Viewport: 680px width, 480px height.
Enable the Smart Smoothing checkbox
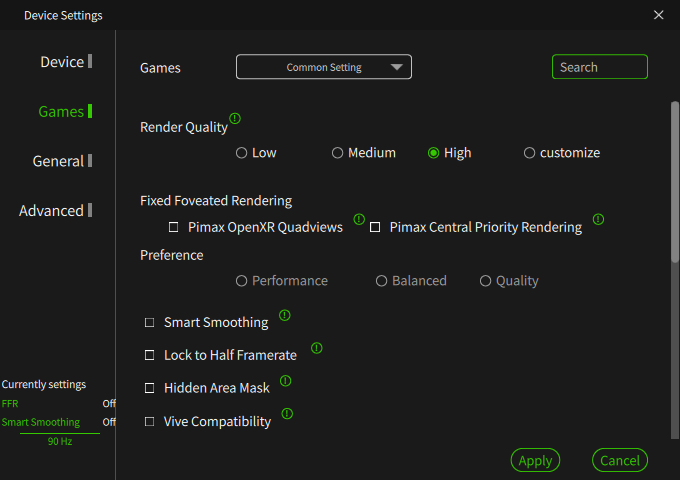[150, 323]
